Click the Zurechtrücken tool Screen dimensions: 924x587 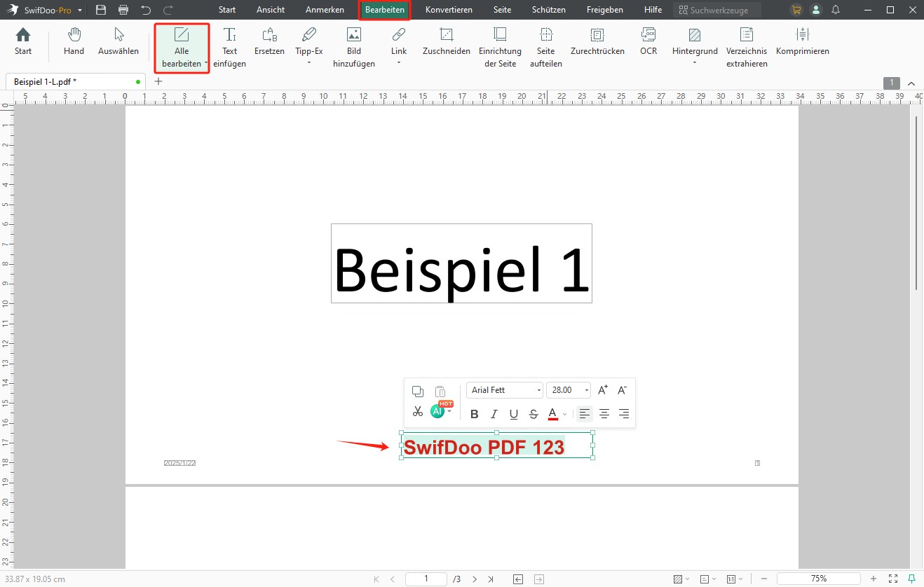pos(597,42)
